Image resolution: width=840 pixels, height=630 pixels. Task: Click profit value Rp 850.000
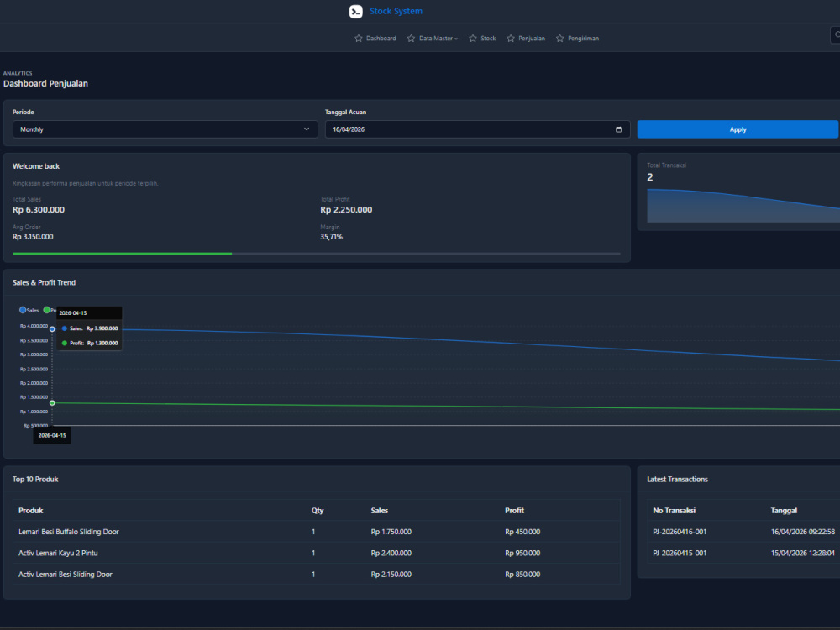522,575
